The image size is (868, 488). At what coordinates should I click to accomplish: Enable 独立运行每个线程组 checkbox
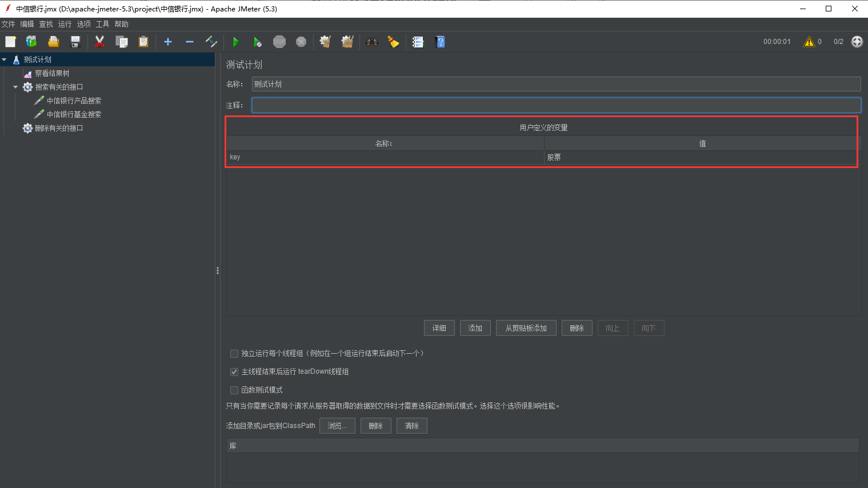(234, 354)
